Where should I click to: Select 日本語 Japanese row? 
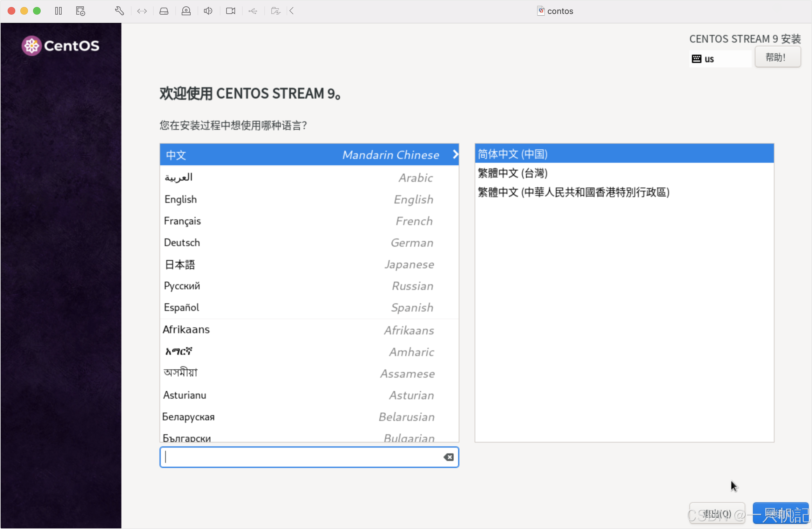309,264
